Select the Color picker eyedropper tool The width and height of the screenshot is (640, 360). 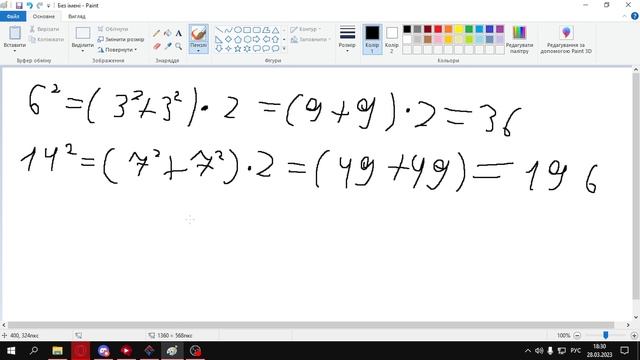click(x=167, y=46)
